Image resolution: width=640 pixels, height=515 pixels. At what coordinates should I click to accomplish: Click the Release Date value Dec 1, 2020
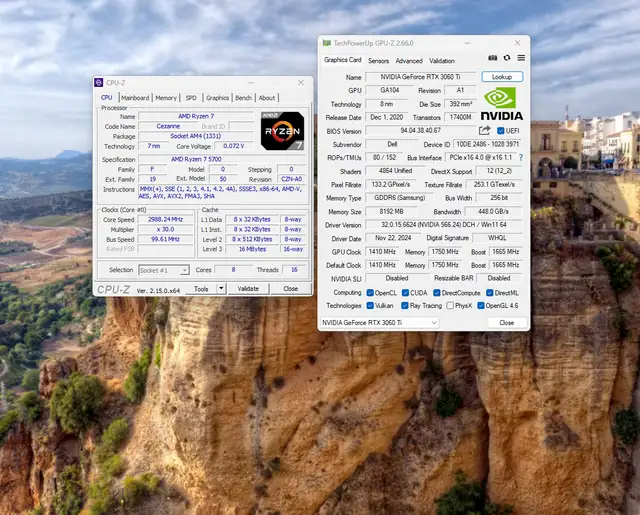(387, 117)
